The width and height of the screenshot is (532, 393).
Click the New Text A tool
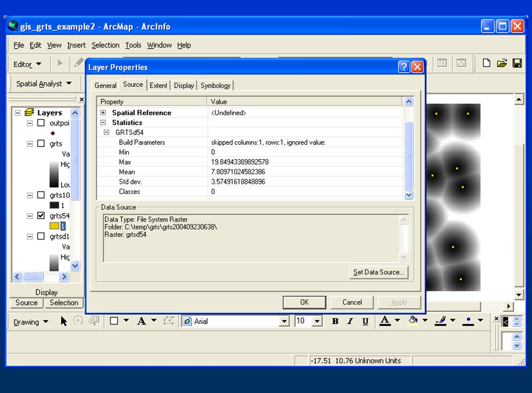tap(142, 321)
